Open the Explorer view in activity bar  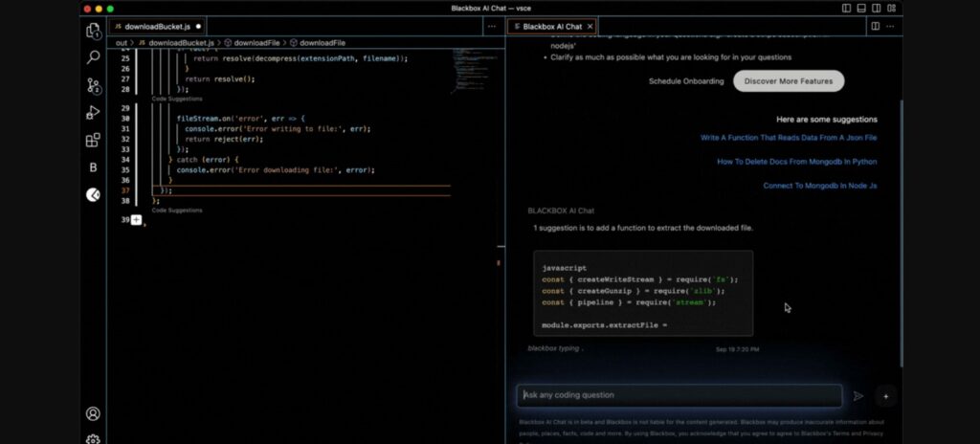tap(93, 31)
